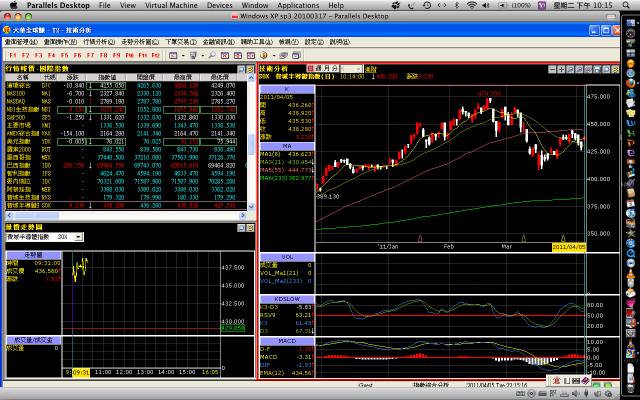The width and height of the screenshot is (640, 400).
Task: Click the KDSLOW indicator panel header
Action: pyautogui.click(x=287, y=299)
